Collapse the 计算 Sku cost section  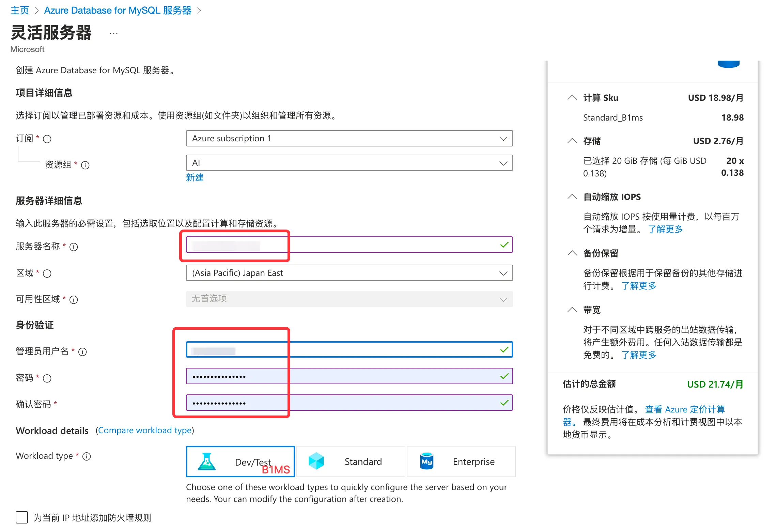tap(572, 98)
